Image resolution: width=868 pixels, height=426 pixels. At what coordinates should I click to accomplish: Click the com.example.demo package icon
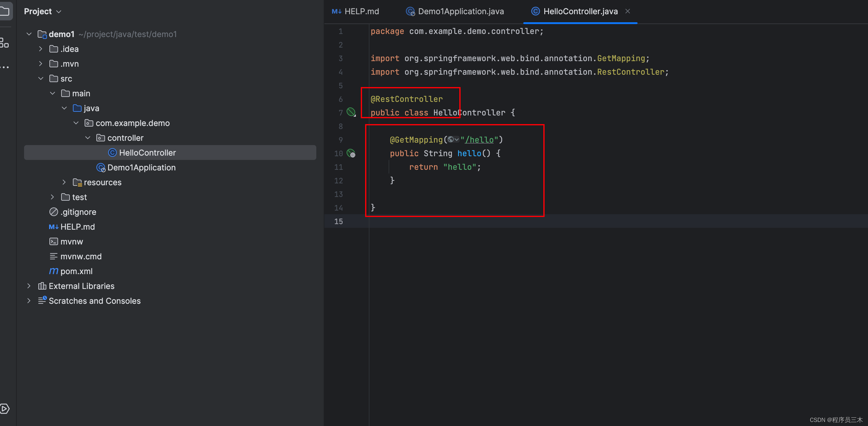pyautogui.click(x=89, y=123)
